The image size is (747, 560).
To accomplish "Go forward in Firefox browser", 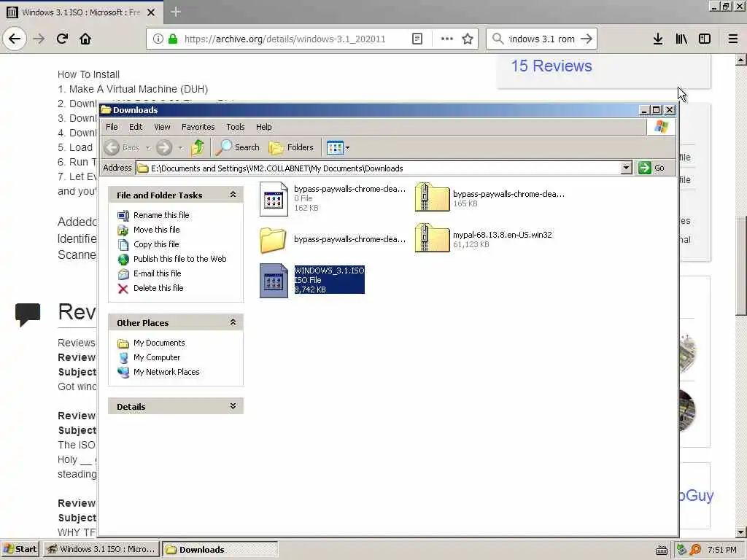I will pyautogui.click(x=39, y=39).
